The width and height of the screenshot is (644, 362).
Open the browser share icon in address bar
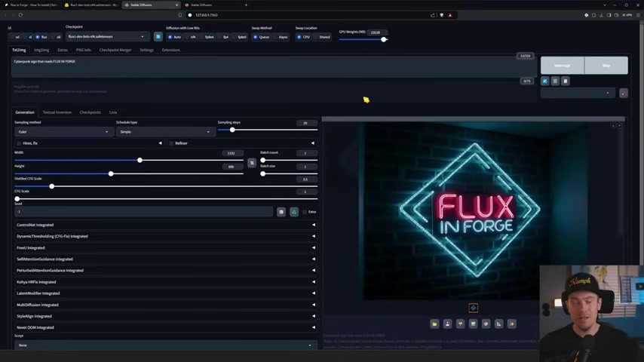click(x=433, y=15)
